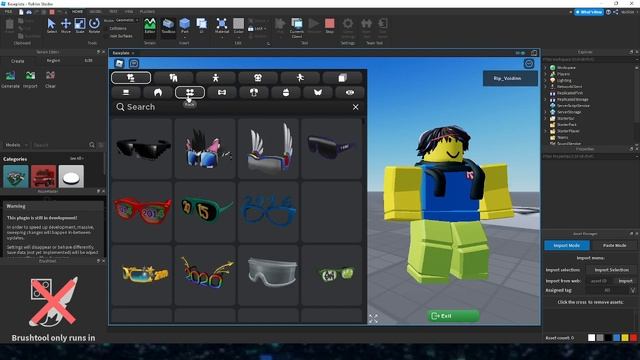
Task: Select the Back wings accessory subcategory
Action: 318,92
